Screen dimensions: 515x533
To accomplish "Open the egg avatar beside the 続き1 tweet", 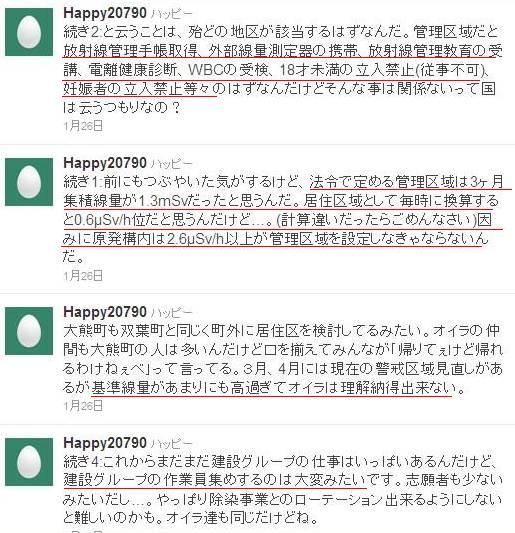I will (29, 182).
